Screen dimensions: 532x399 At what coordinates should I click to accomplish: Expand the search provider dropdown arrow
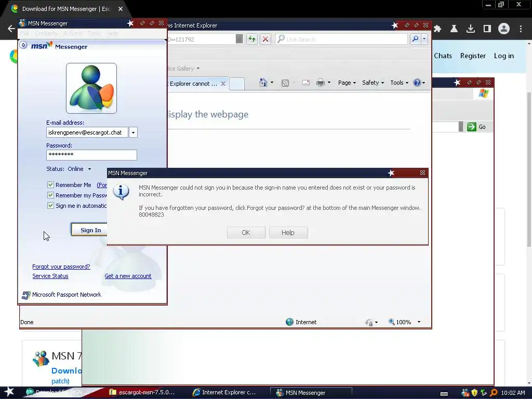pos(424,39)
